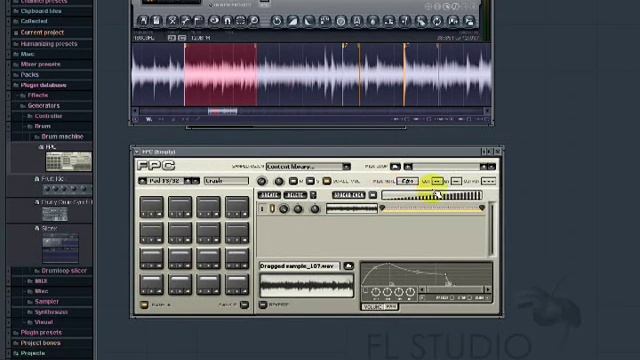Click Edison's noise-removal paintbrush icon
Image resolution: width=640 pixels, height=360 pixels.
(x=421, y=21)
